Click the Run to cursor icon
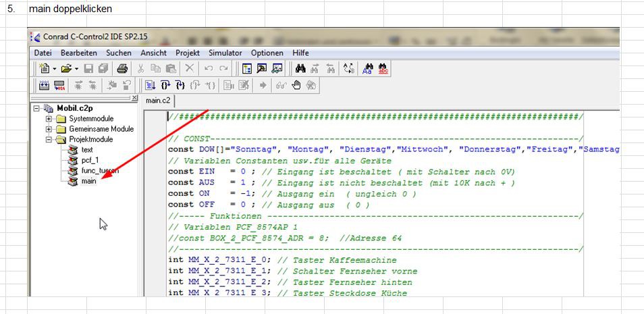 (x=151, y=85)
